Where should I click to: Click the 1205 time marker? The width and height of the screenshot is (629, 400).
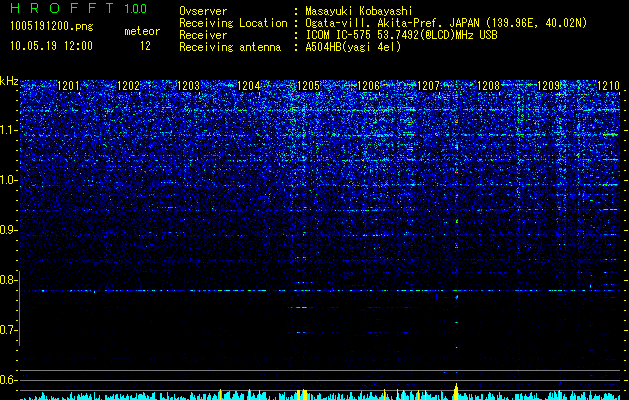[308, 85]
